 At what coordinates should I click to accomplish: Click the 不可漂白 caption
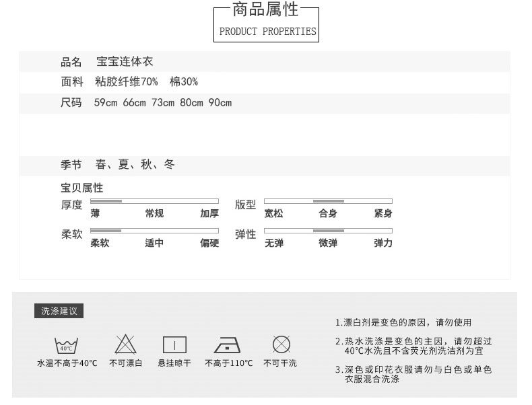pos(125,363)
